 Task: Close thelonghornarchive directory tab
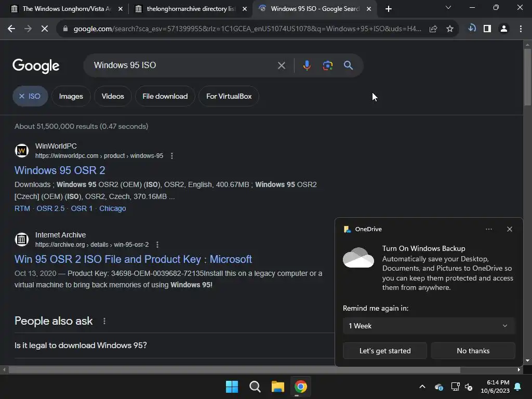[245, 9]
